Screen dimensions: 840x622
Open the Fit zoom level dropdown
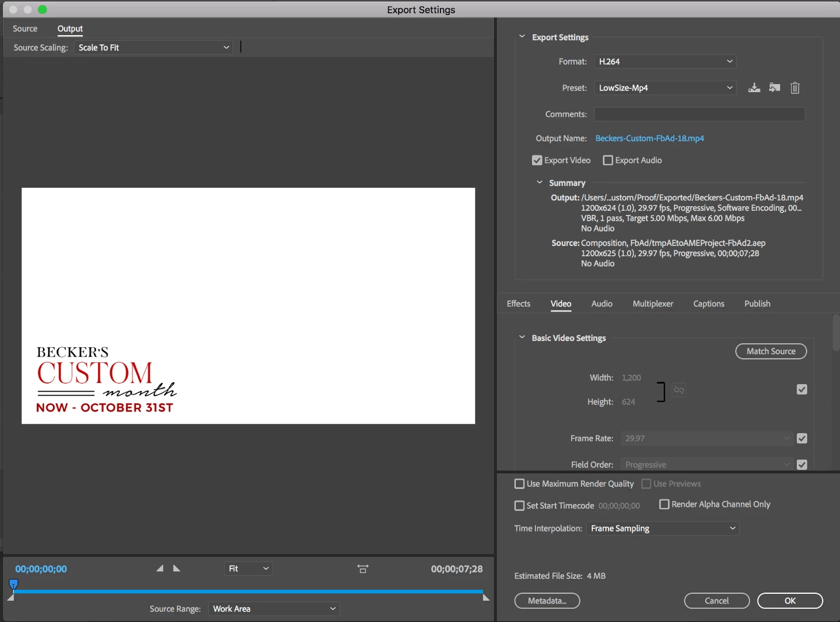tap(248, 568)
